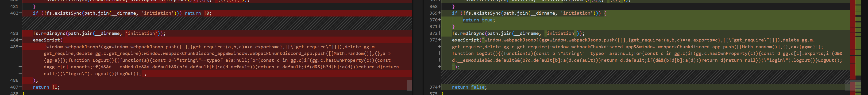Select line 374 in the modified pane gutter
The image size is (868, 95).
(x=433, y=87)
